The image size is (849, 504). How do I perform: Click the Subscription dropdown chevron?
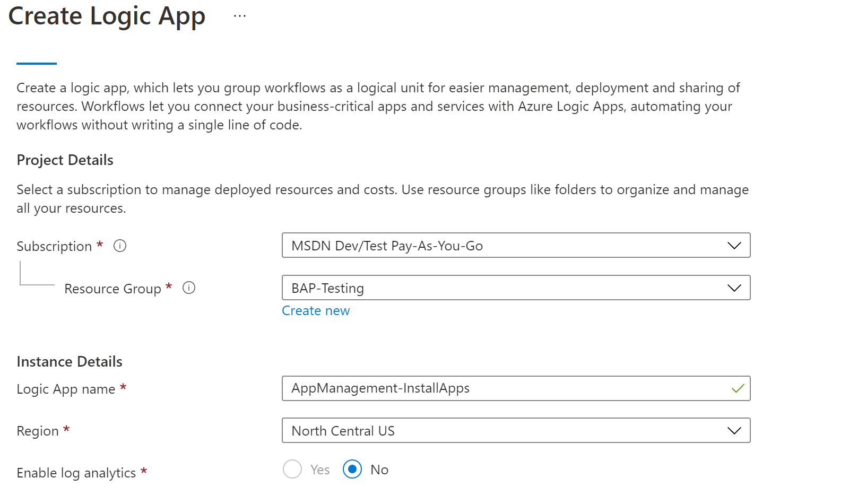click(734, 245)
